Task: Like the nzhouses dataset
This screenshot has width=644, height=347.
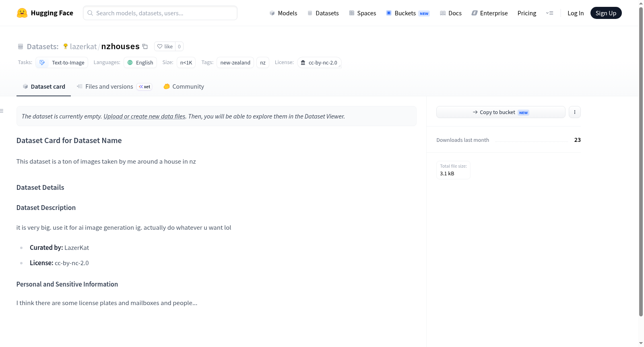Action: (x=165, y=46)
